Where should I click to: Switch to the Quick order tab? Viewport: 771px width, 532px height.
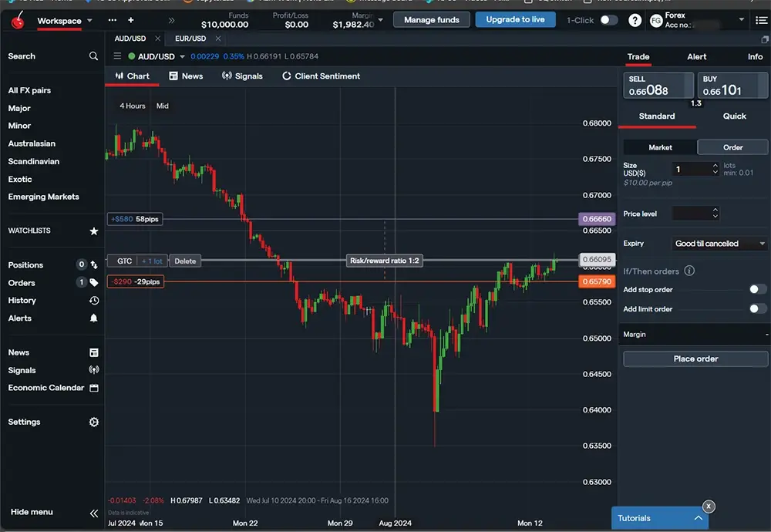(x=734, y=116)
